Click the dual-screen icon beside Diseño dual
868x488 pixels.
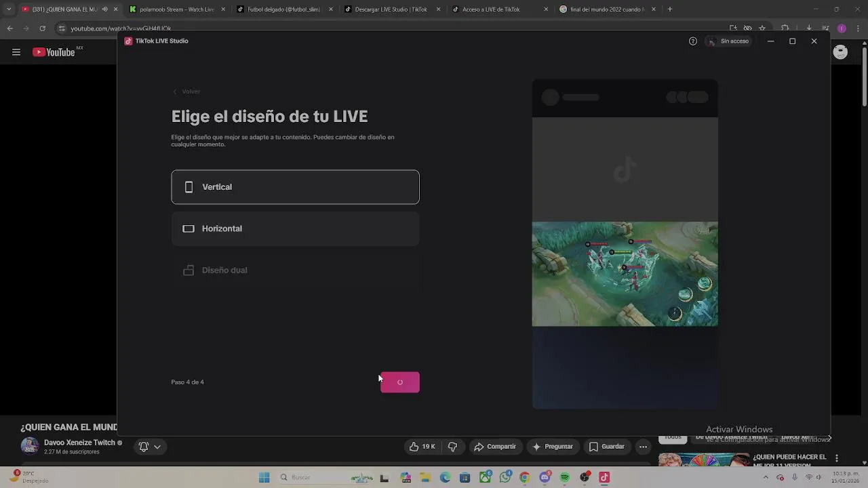click(189, 270)
